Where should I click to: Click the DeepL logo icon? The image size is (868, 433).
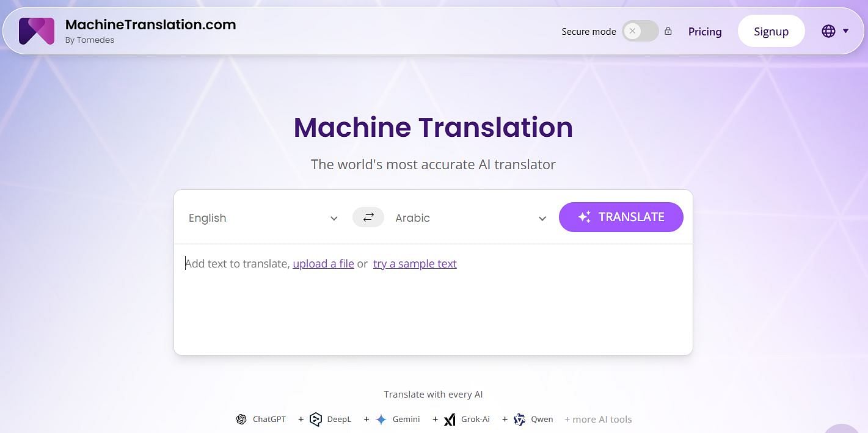point(316,420)
